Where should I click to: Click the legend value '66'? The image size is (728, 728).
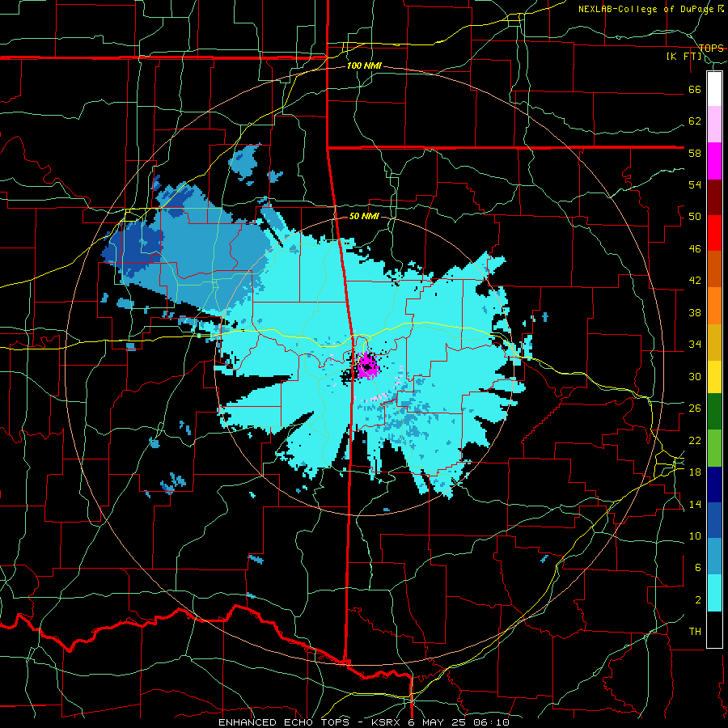[695, 89]
